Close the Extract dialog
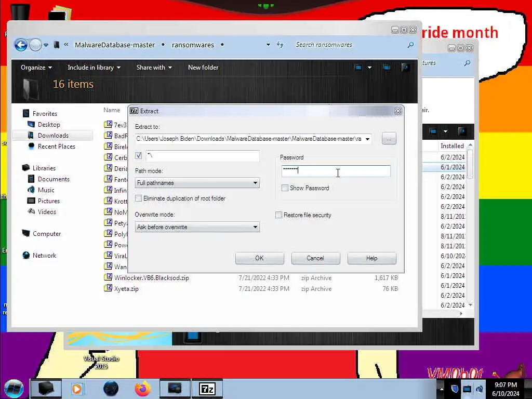The height and width of the screenshot is (399, 532). (398, 111)
